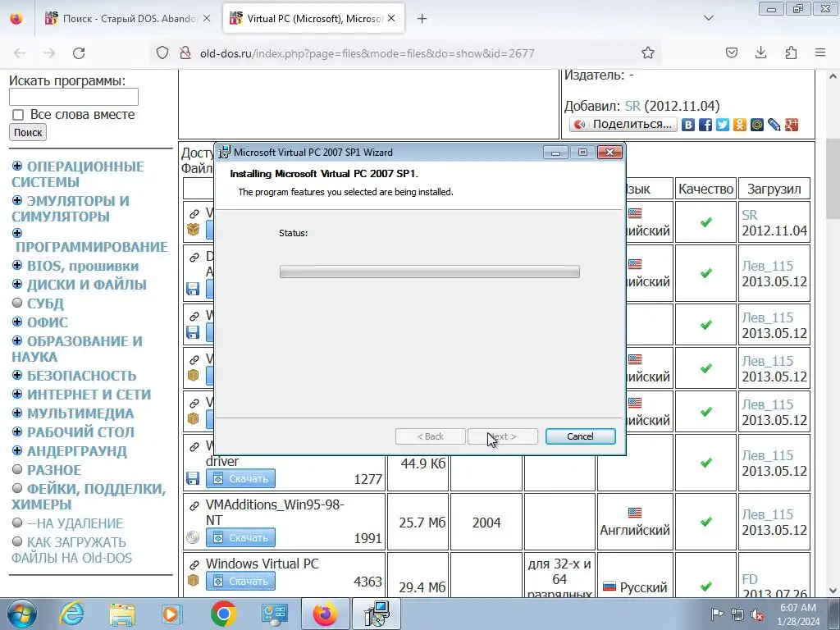The height and width of the screenshot is (630, 840).
Task: Switch to 'Поиск - Старый DOS' tab
Action: (129, 19)
